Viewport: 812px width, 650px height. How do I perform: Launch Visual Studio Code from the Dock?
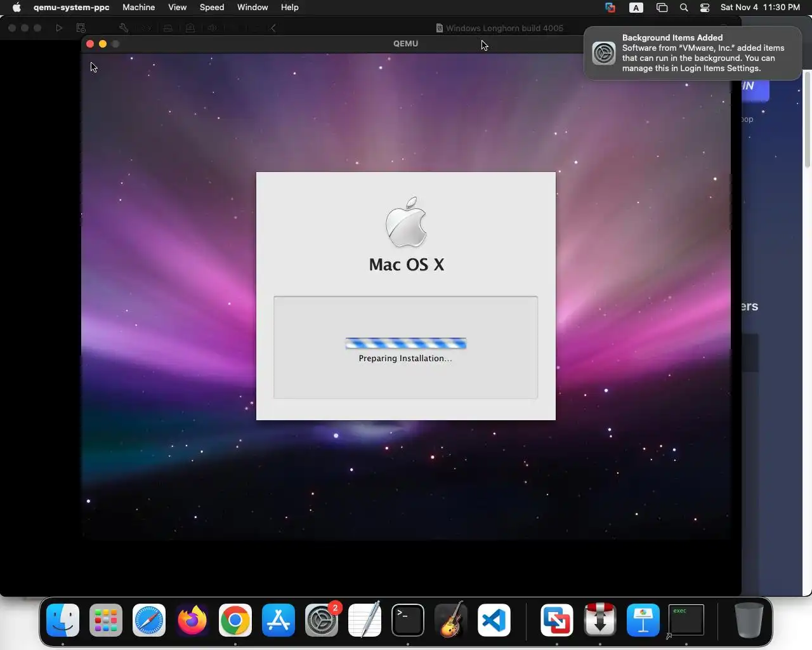pos(494,620)
